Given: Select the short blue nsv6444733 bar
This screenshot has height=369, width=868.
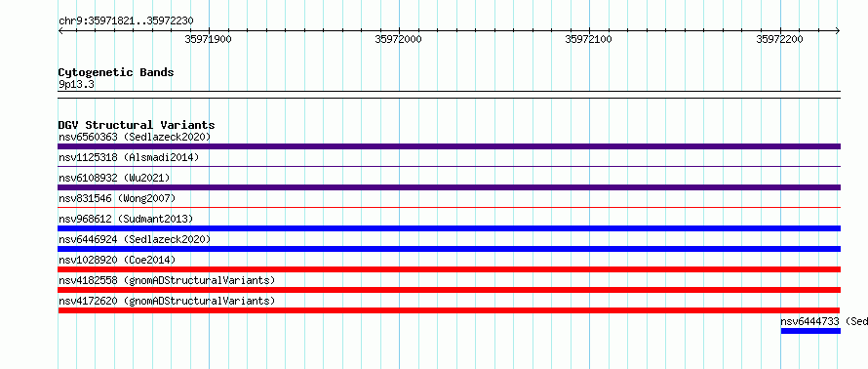Looking at the screenshot, I should pyautogui.click(x=810, y=331).
